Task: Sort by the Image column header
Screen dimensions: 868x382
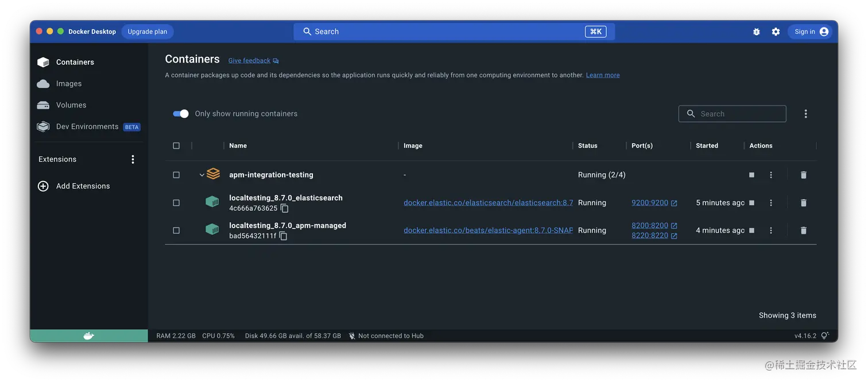Action: click(413, 146)
